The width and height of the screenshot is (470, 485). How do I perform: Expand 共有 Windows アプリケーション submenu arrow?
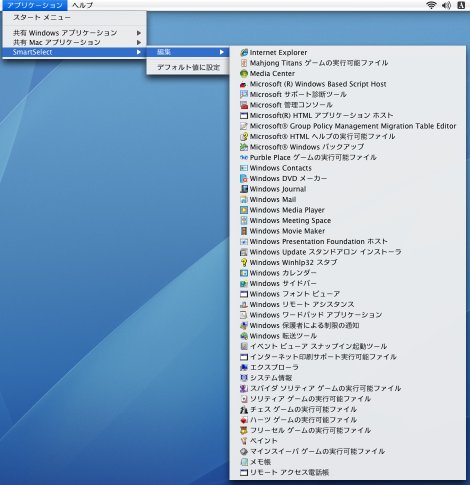139,33
